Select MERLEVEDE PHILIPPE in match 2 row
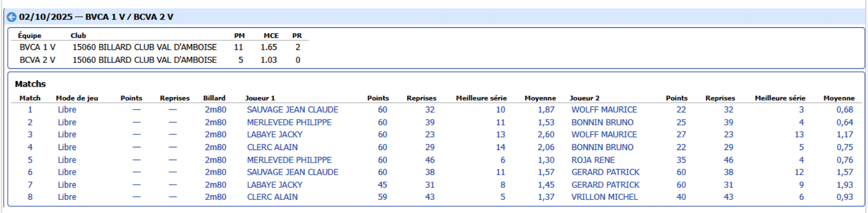Image resolution: width=868 pixels, height=213 pixels. pyautogui.click(x=289, y=122)
